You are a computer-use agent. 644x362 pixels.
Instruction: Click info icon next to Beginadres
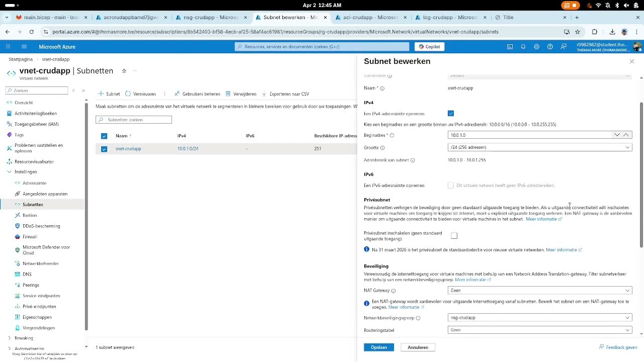[x=392, y=135]
